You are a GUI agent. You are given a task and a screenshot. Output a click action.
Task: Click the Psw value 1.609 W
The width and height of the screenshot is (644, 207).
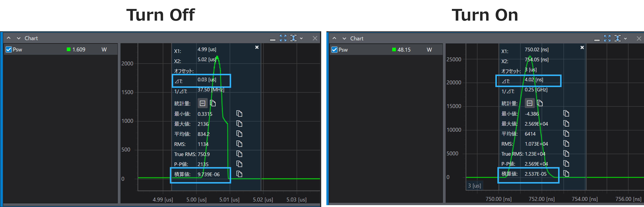tap(79, 49)
